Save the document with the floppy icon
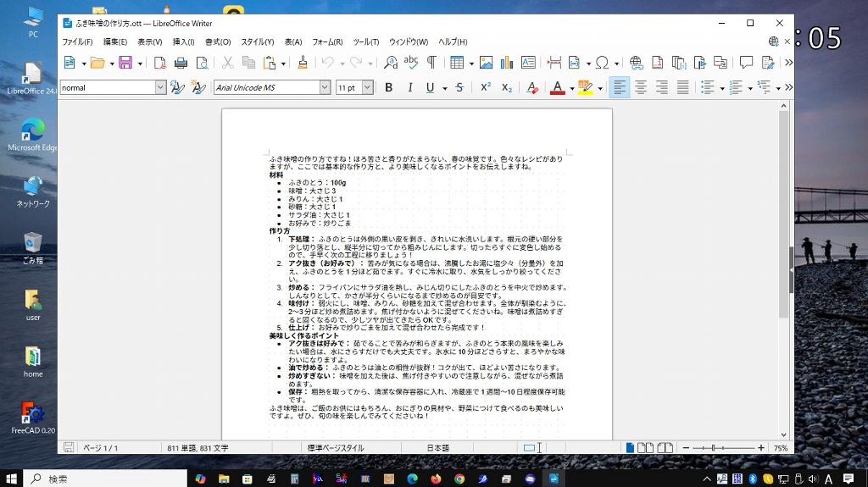 tap(125, 63)
